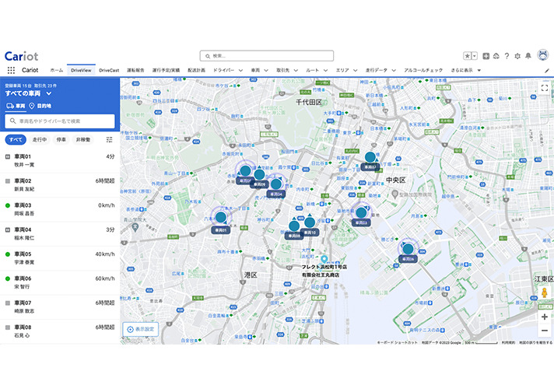Open the さらに表示 menu
The height and width of the screenshot is (392, 554).
click(x=465, y=70)
